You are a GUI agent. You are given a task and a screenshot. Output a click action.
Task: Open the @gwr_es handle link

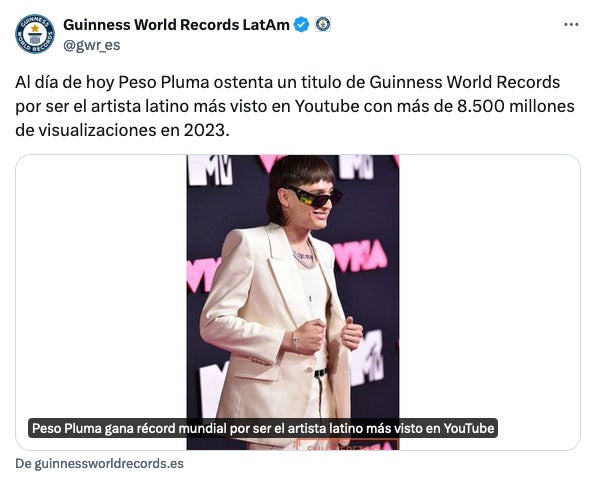(x=91, y=45)
